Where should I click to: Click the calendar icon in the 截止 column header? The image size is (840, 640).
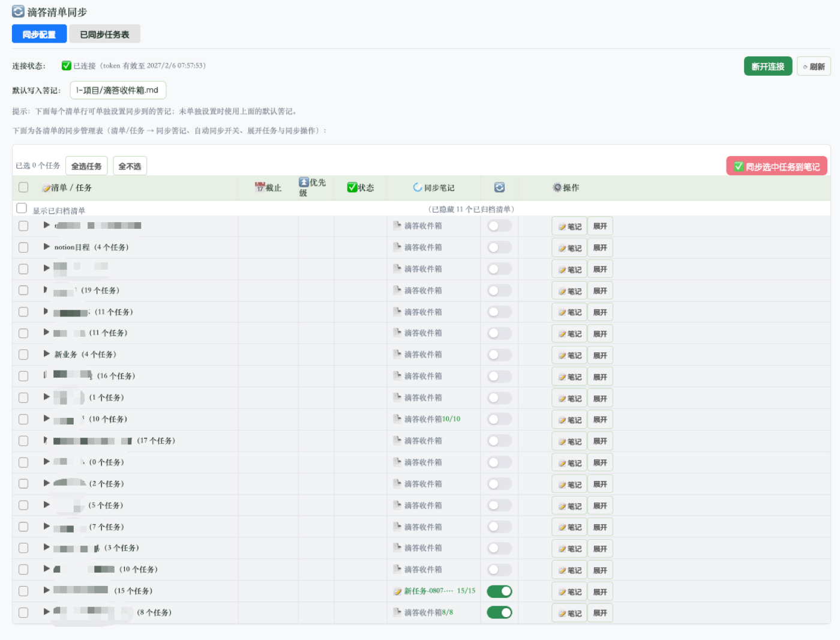click(260, 187)
